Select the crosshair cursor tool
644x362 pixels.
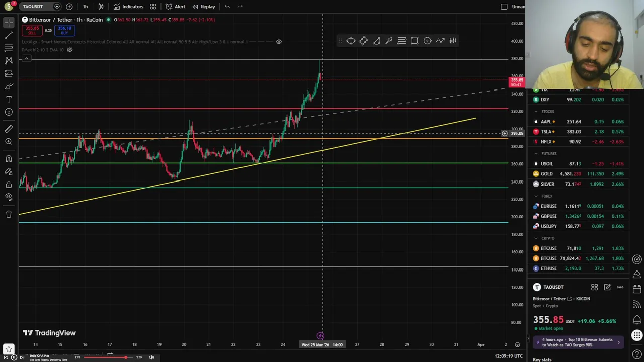9,23
